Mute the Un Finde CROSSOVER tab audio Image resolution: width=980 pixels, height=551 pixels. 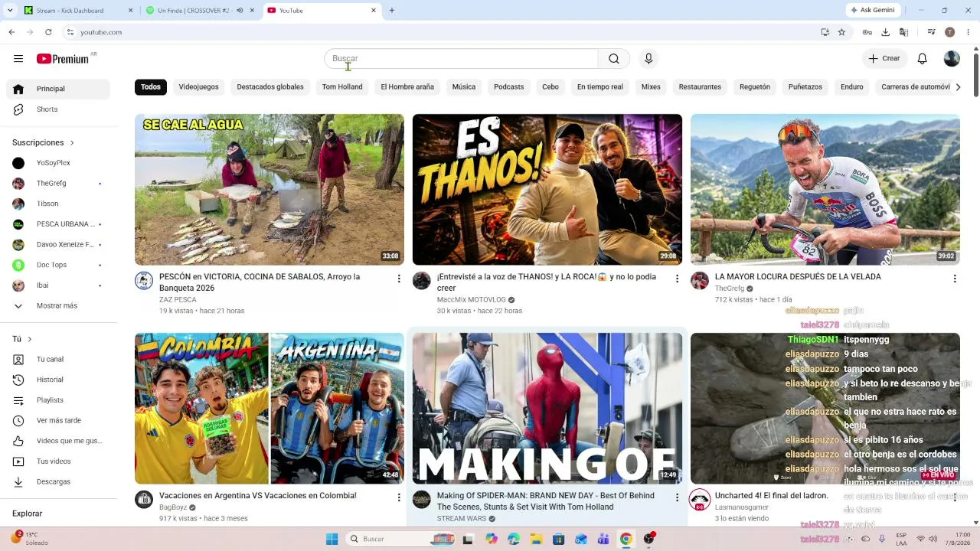point(240,11)
